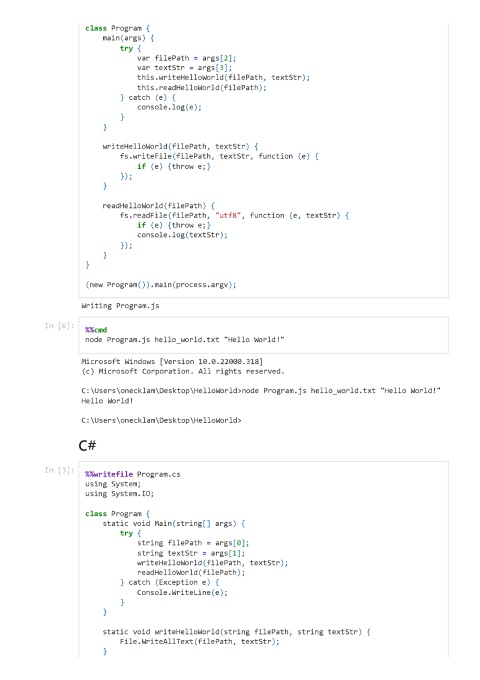Click the Console.WriteLine(e); line
Image resolution: width=480 pixels, height=680 pixels.
pos(183,592)
